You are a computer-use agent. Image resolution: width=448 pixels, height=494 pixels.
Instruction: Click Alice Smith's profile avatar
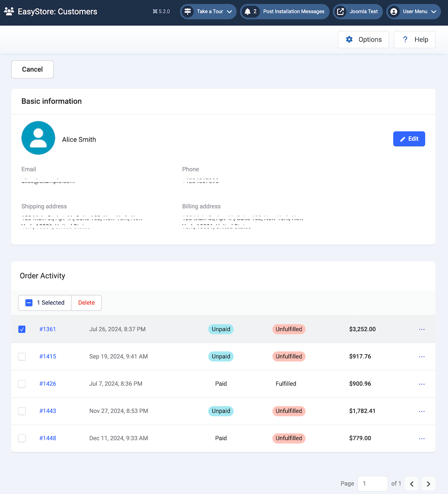38,138
